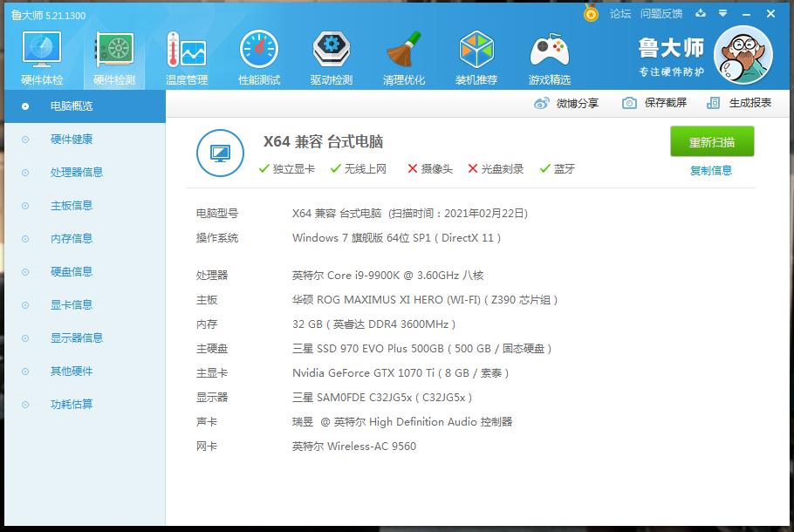
Task: Open 温度管理 temperature management
Action: (187, 57)
